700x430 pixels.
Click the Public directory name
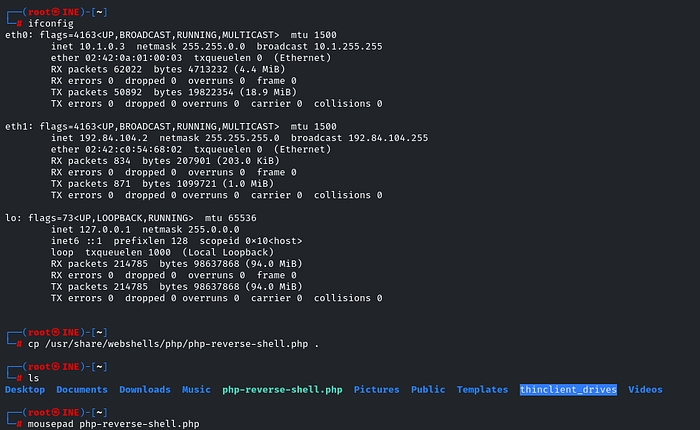tap(428, 389)
